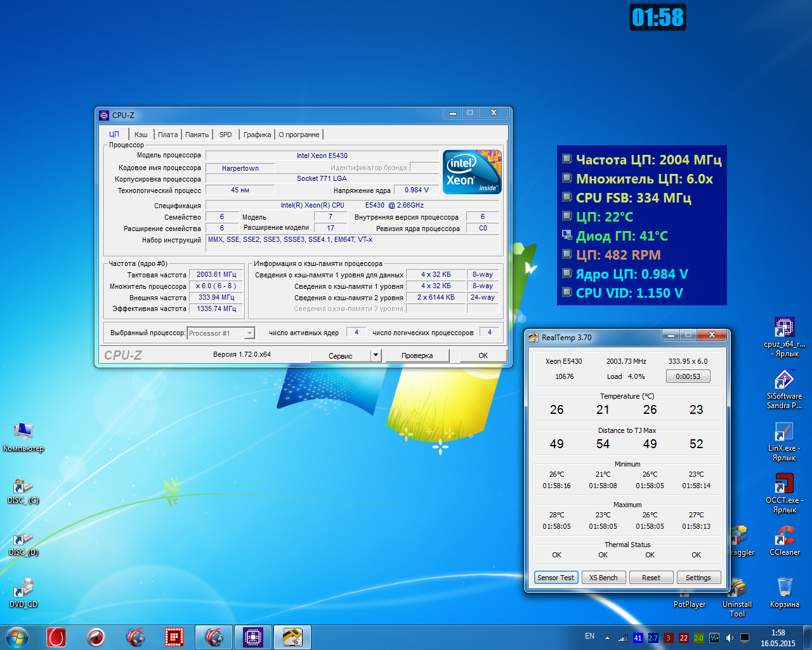Run Sensor Test in RealTemp
Viewport: 812px width, 650px height.
tap(556, 578)
